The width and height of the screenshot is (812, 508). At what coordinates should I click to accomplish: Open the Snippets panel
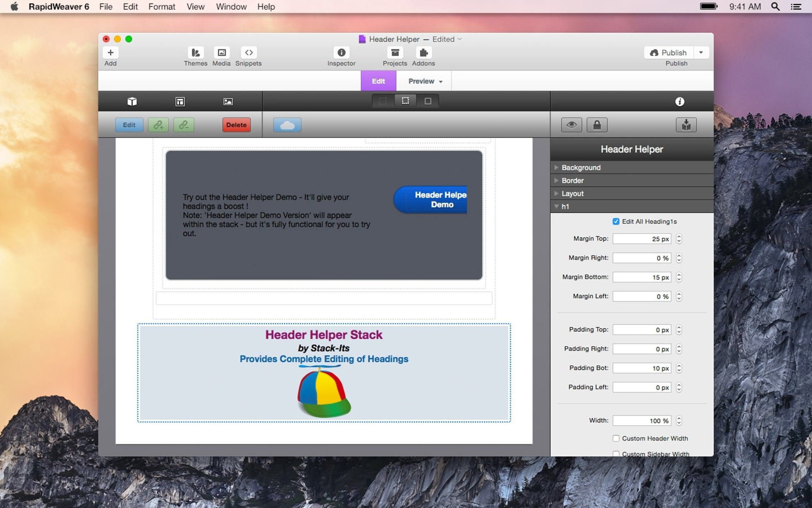click(249, 53)
